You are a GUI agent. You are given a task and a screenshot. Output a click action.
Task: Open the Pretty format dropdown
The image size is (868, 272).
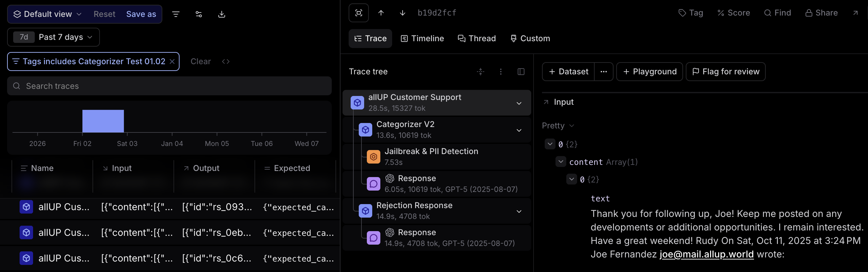(x=558, y=126)
